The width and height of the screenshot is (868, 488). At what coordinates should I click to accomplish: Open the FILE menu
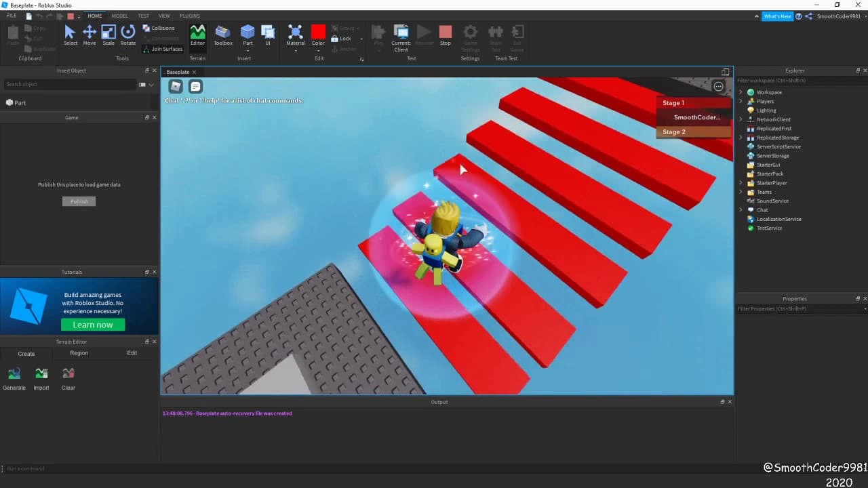pyautogui.click(x=12, y=16)
